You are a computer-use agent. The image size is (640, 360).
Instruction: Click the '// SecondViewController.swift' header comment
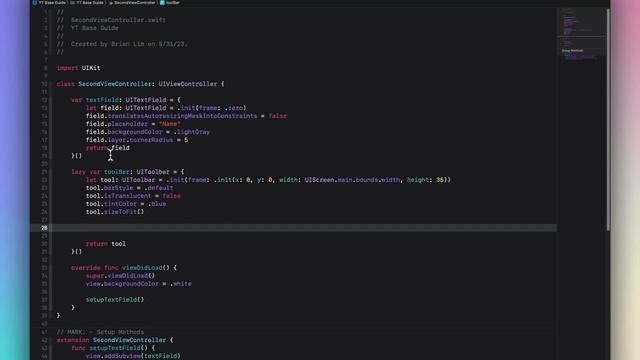pos(111,20)
